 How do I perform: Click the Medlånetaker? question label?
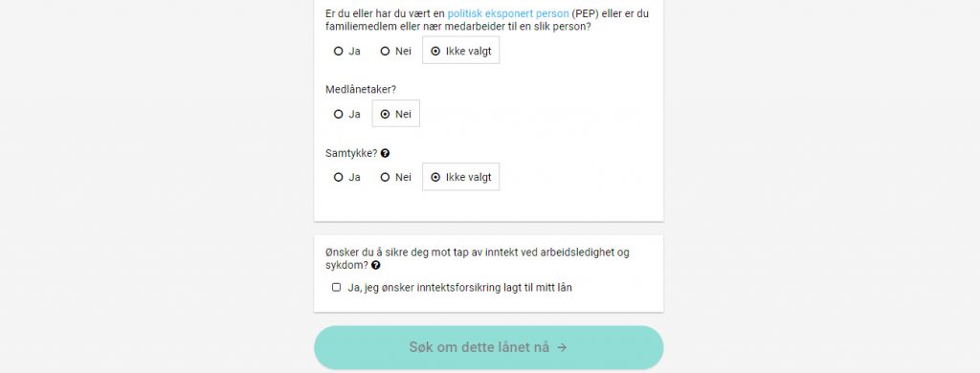tap(361, 89)
